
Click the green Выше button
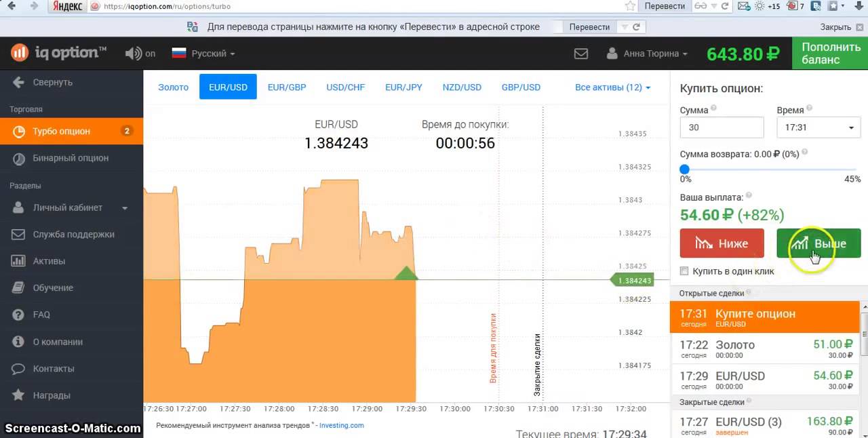[x=818, y=243]
